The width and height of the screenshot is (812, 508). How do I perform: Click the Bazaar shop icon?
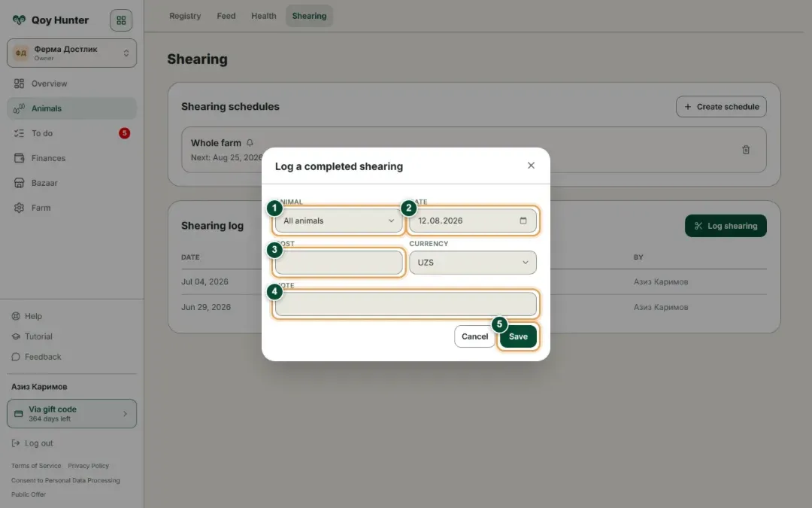19,183
